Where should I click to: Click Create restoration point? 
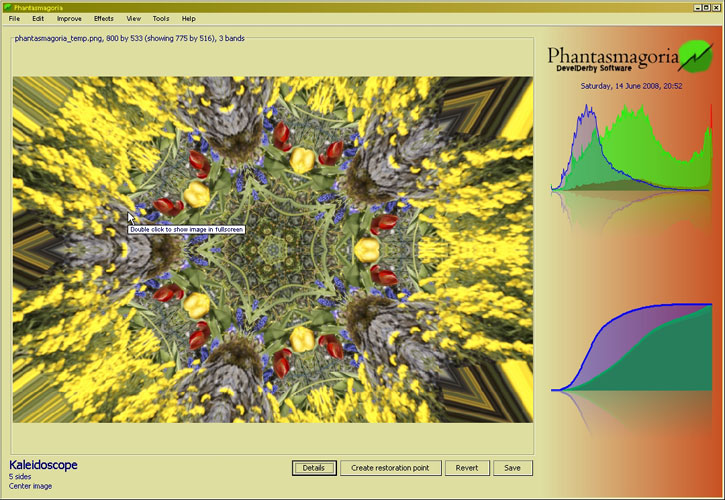coord(391,468)
